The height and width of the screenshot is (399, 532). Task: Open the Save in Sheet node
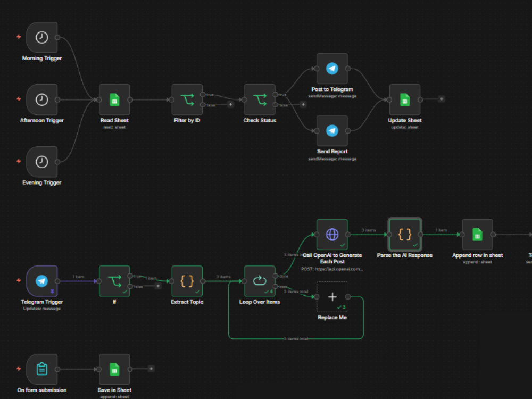point(114,369)
